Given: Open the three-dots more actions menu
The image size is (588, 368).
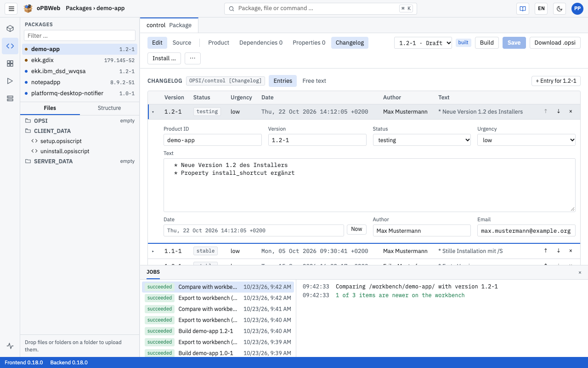Looking at the screenshot, I should [x=192, y=58].
